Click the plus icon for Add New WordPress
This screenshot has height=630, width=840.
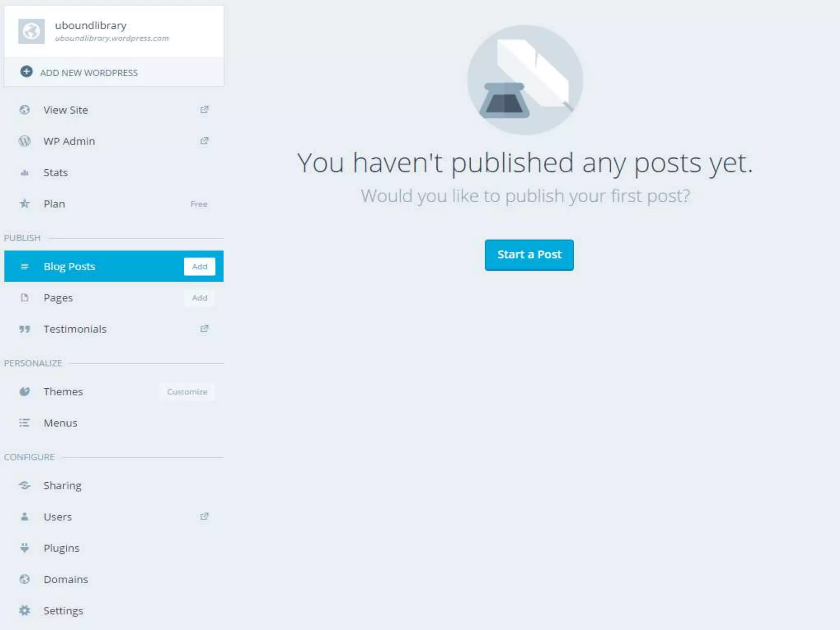click(26, 72)
